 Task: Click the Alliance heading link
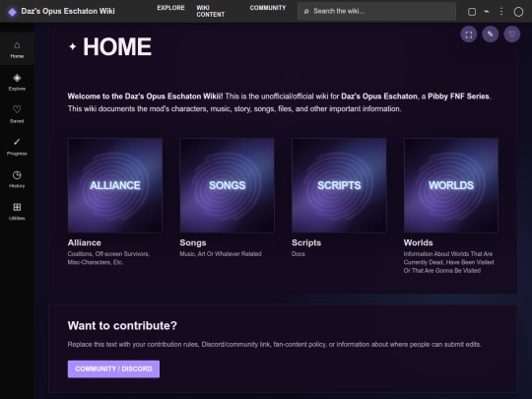point(84,243)
